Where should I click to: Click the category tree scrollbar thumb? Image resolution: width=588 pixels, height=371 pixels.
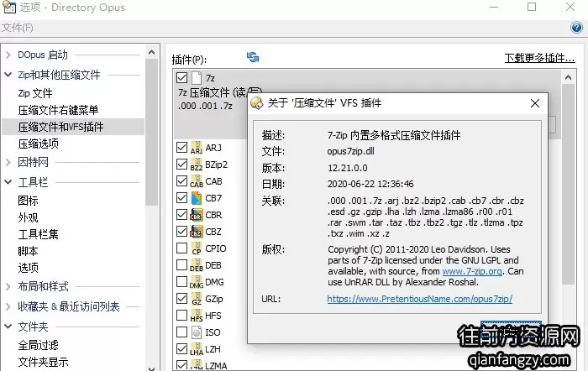pos(151,132)
